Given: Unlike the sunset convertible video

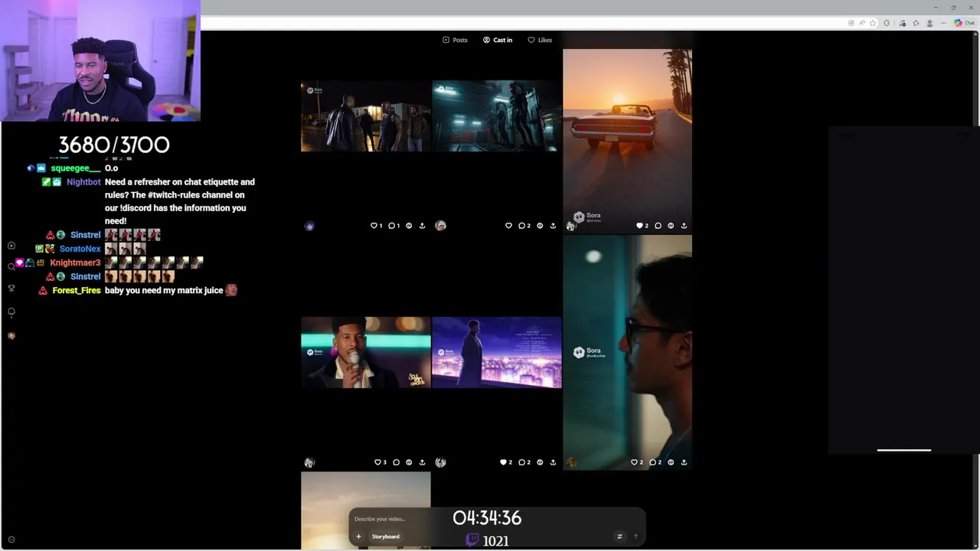Looking at the screenshot, I should (x=639, y=226).
